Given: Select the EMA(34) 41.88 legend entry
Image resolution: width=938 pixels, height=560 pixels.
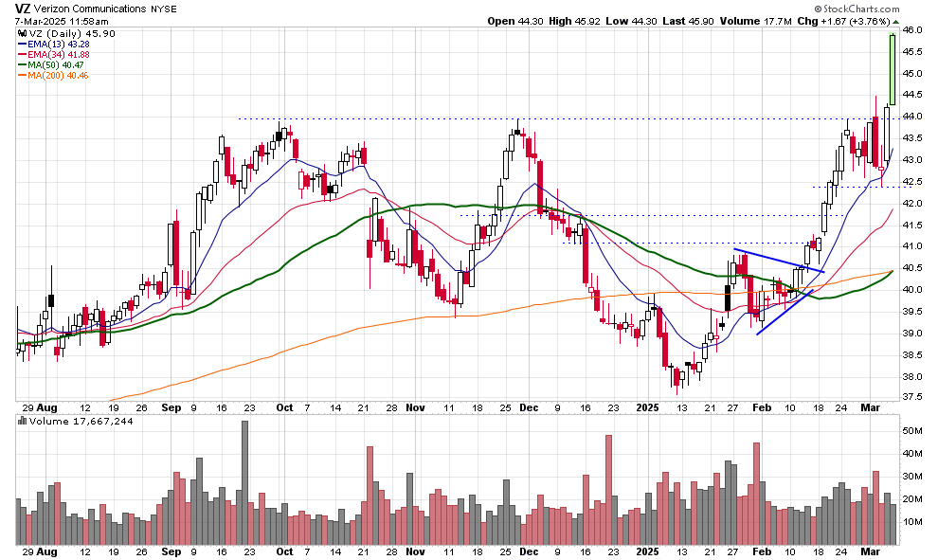Looking at the screenshot, I should [54, 54].
